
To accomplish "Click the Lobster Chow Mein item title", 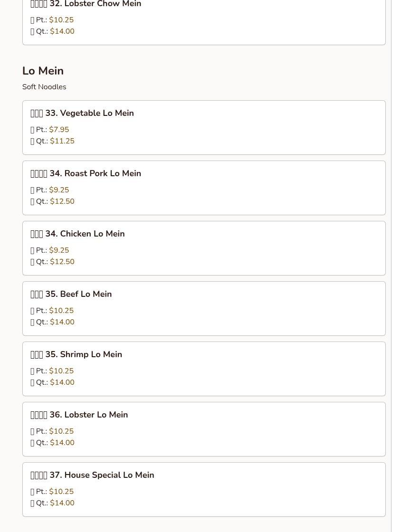I will tap(86, 4).
